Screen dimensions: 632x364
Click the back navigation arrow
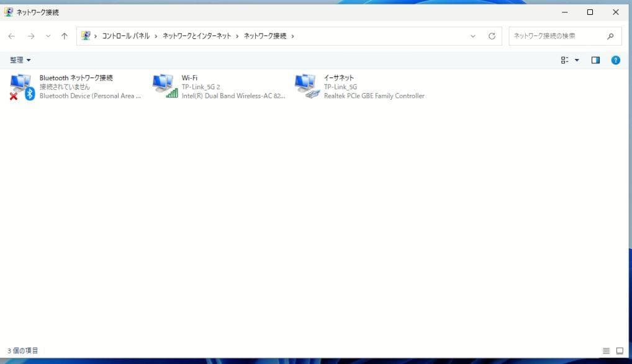point(11,36)
